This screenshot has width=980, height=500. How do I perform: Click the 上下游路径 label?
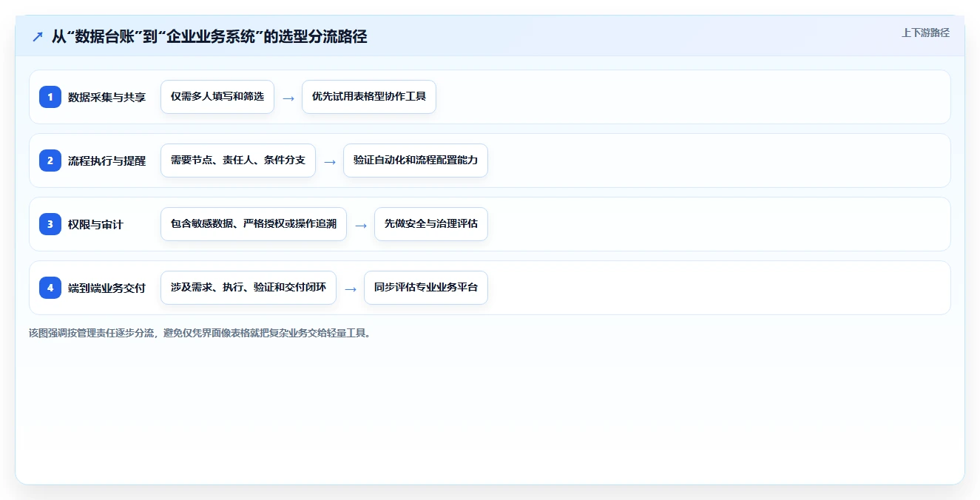(925, 33)
